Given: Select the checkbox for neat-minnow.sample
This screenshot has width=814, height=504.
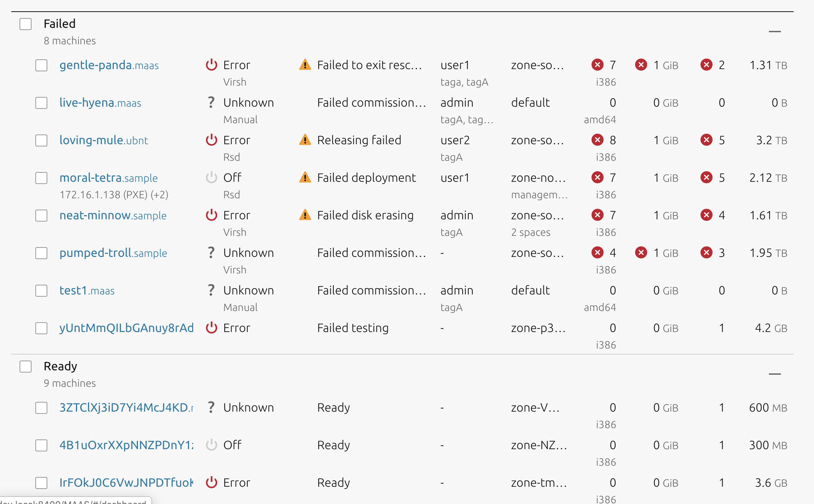Looking at the screenshot, I should click(x=41, y=216).
